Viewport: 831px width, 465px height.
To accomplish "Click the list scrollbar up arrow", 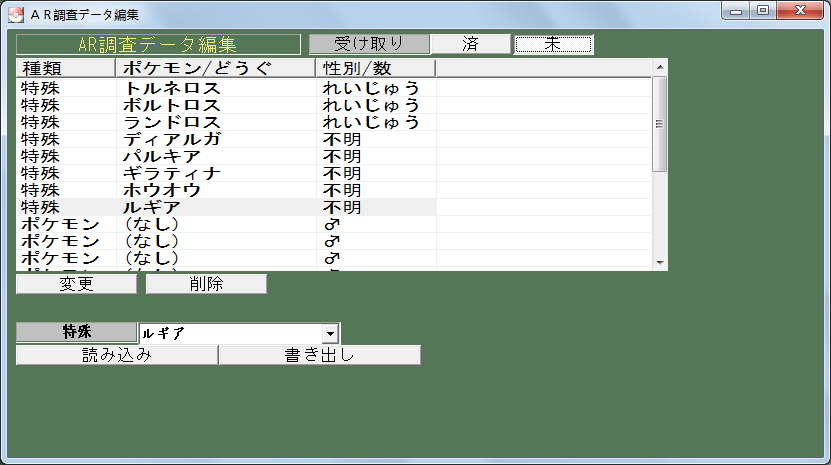I will (660, 67).
